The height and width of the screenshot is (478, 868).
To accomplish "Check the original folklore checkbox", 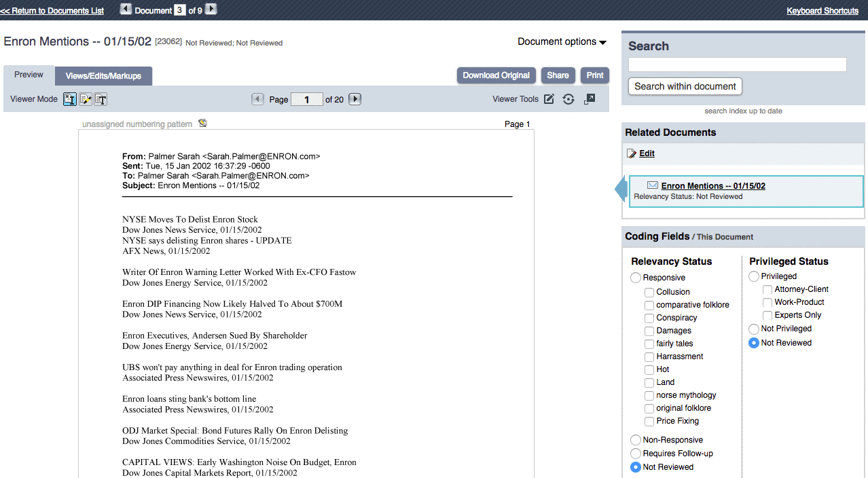I will click(649, 408).
